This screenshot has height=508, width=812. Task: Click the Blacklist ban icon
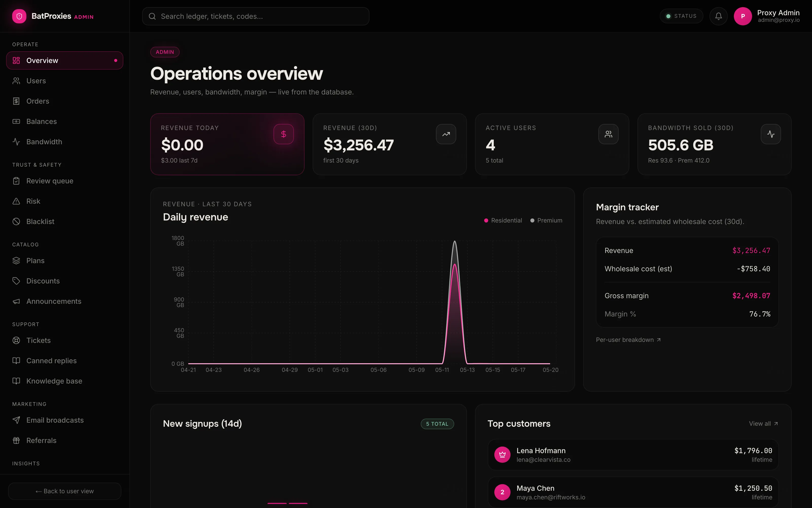pos(16,221)
